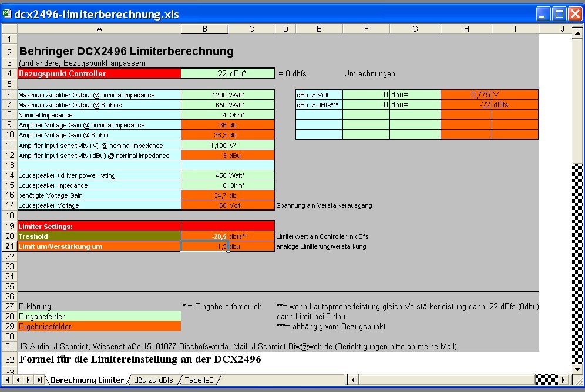The image size is (585, 392).
Task: Click the next sheet tab navigation arrow
Action: click(28, 380)
